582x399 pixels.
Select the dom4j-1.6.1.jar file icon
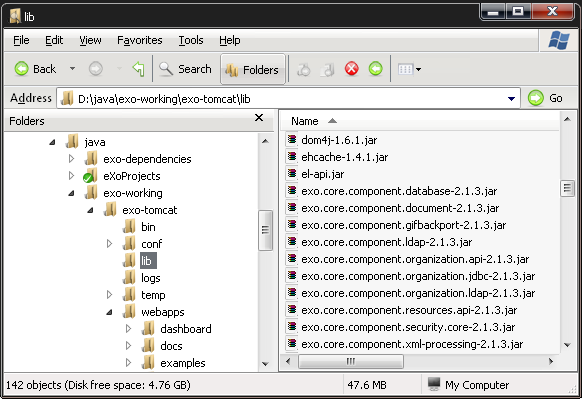point(292,140)
